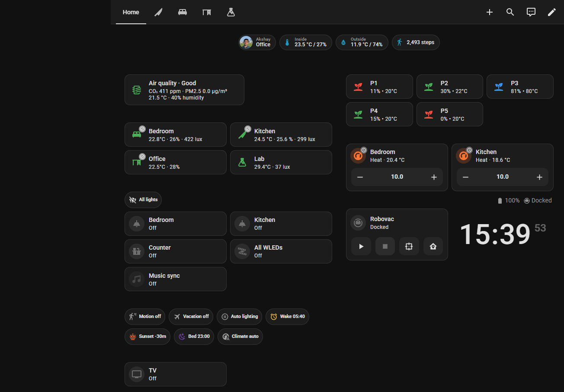Click the Office room desk icon

click(x=137, y=162)
